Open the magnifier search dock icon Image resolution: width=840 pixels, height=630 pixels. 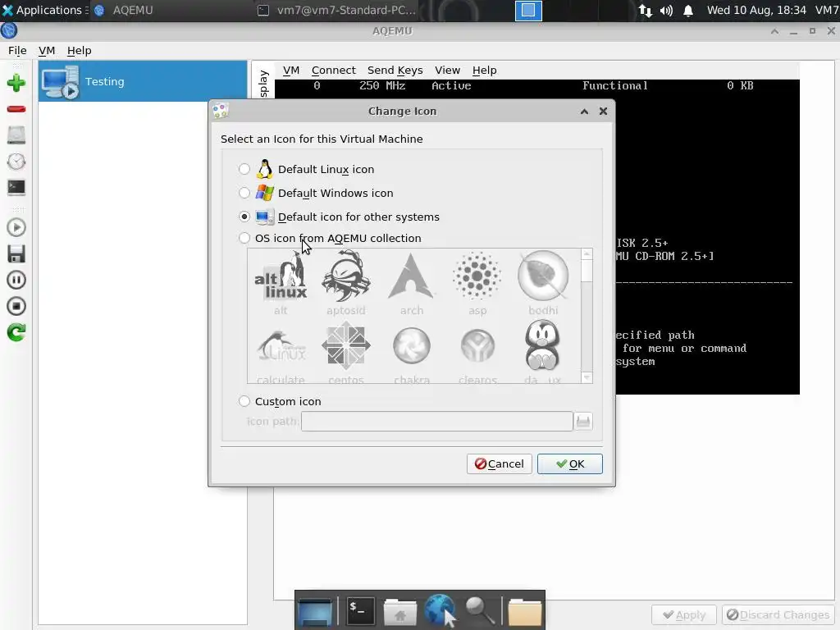point(479,610)
